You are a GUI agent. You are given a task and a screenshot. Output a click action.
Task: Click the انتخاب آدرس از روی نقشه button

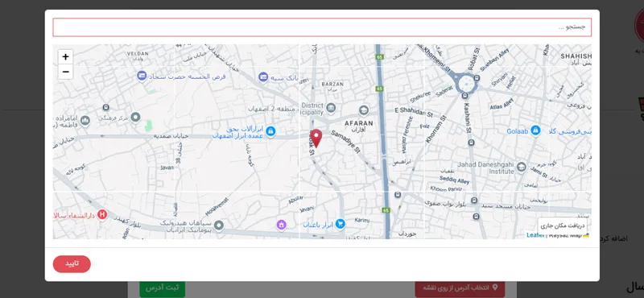pos(460,288)
